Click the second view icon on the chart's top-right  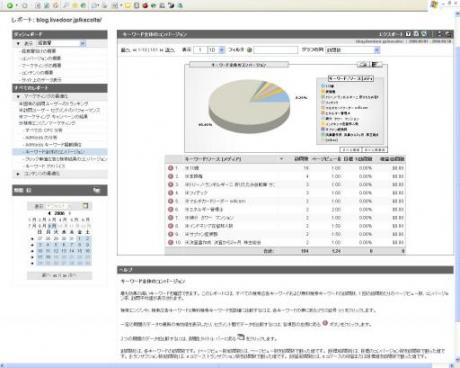pos(376,64)
